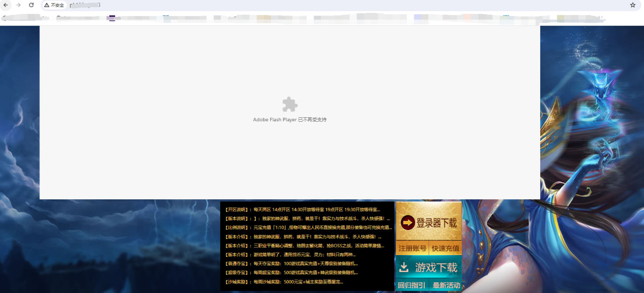Open the 【比例说明】 元宝充值 row
This screenshot has width=644, height=293.
308,227
